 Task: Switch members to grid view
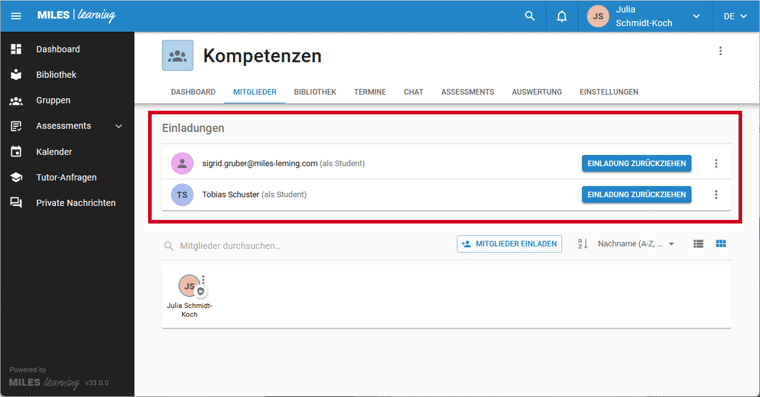click(721, 244)
